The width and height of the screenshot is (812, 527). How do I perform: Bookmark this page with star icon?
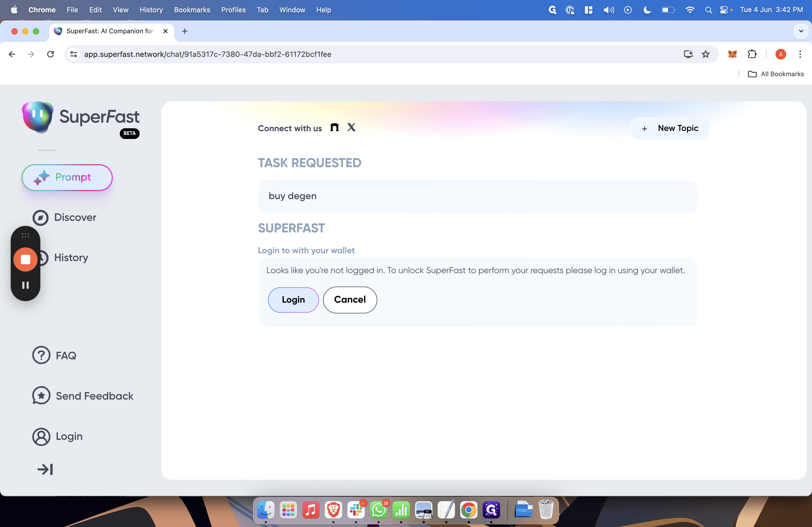[x=705, y=54]
